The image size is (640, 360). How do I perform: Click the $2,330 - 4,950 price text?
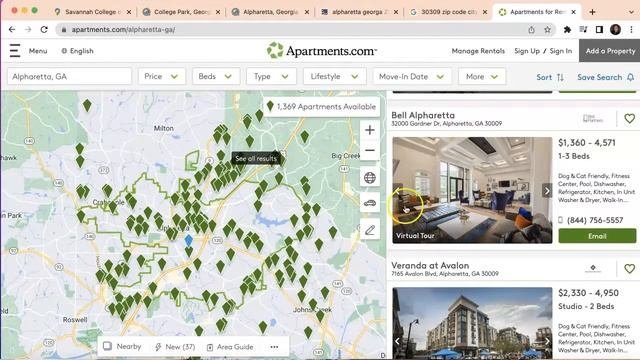click(588, 293)
